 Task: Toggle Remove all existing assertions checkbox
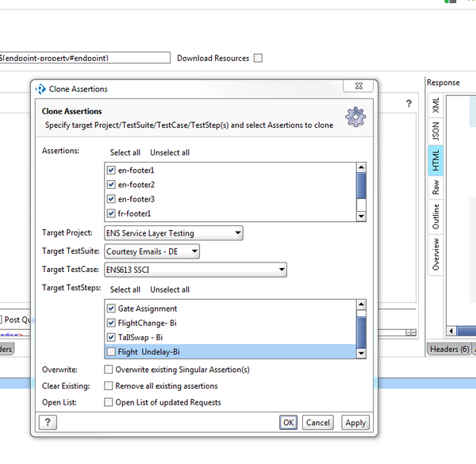click(x=109, y=386)
